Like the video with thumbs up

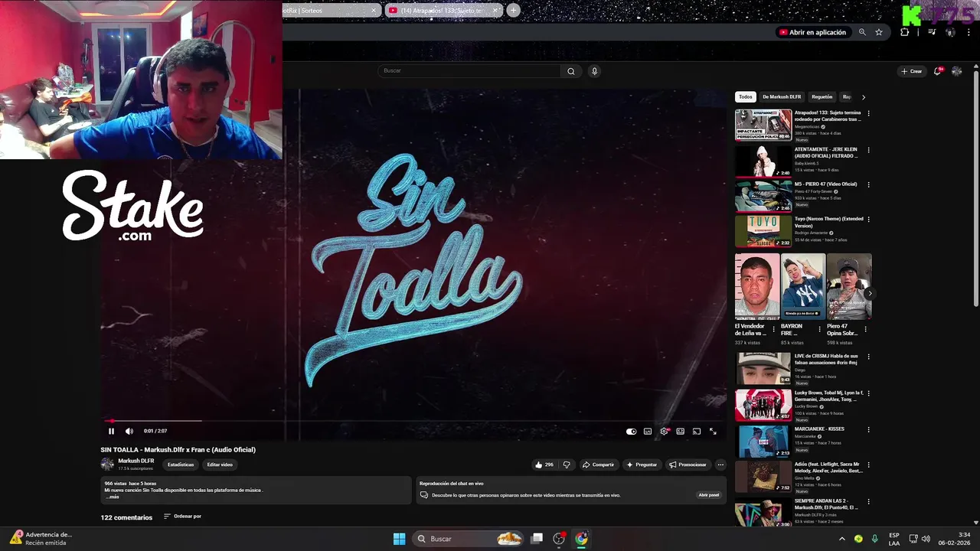point(544,465)
